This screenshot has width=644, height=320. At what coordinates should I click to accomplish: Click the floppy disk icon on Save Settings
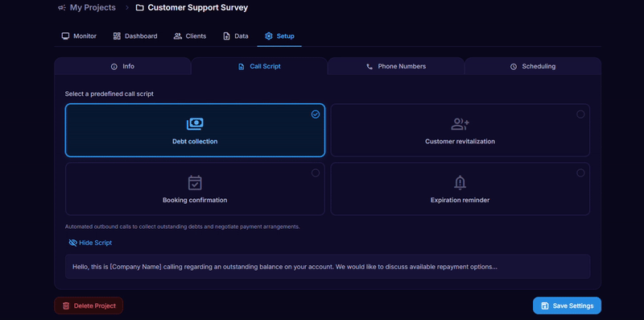(545, 306)
